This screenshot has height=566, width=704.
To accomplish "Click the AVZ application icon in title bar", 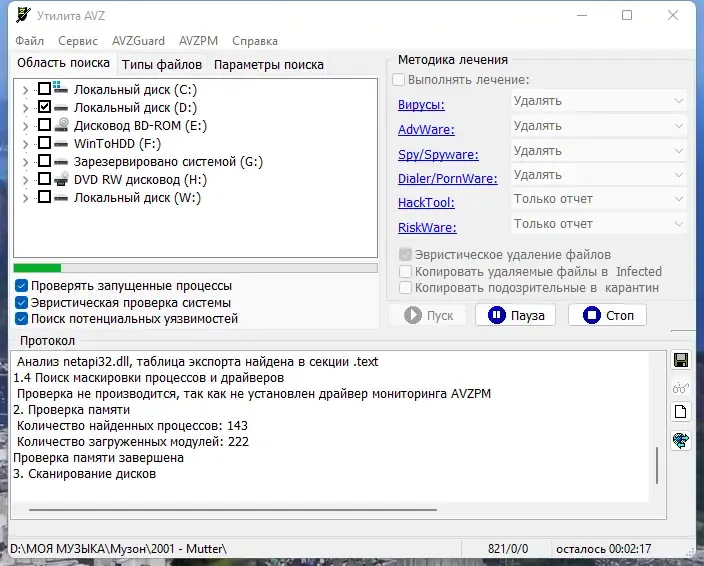I will click(x=23, y=15).
